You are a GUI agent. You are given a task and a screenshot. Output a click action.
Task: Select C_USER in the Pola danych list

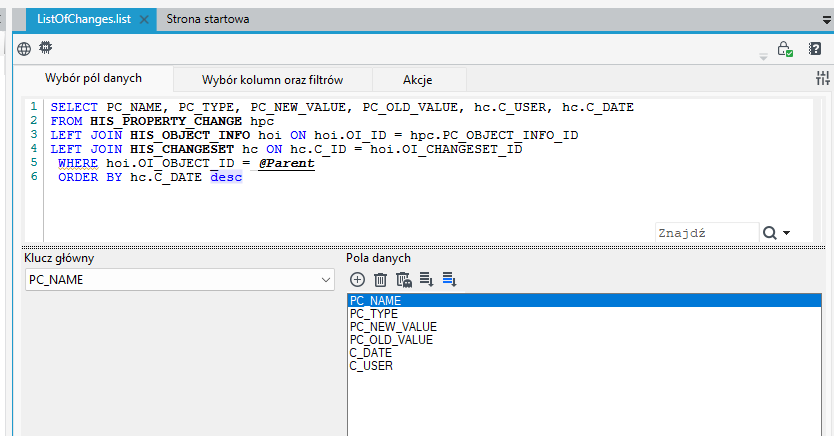(584, 366)
